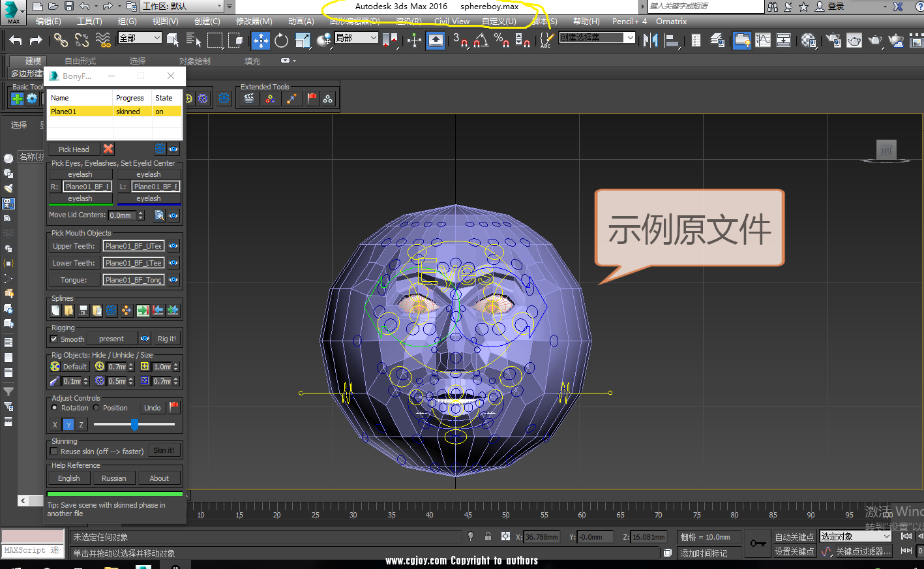Click the Adjust Controls blue slider handle
924x569 pixels.
(134, 424)
